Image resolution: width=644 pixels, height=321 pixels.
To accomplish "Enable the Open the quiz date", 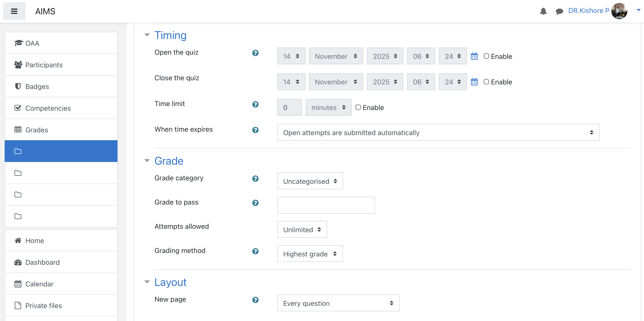I will coord(486,56).
